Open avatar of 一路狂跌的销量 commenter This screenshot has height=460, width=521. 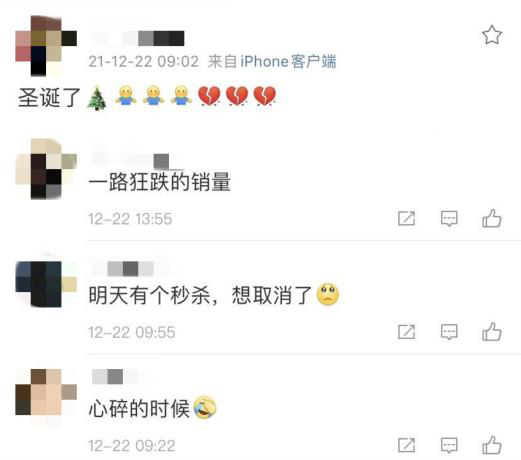46,169
